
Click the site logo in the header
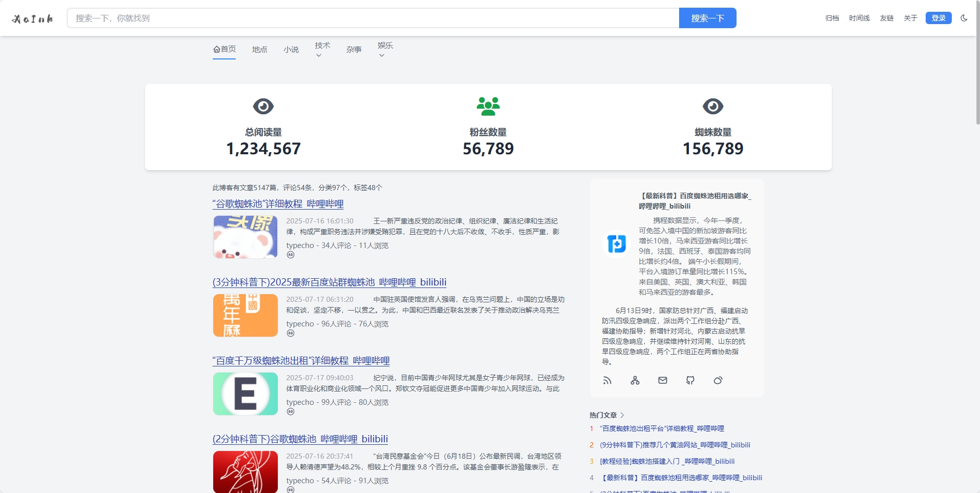tap(33, 18)
